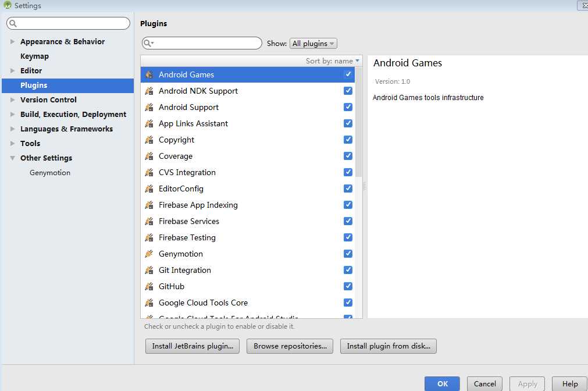Disable the GitHub plugin checkbox

348,286
